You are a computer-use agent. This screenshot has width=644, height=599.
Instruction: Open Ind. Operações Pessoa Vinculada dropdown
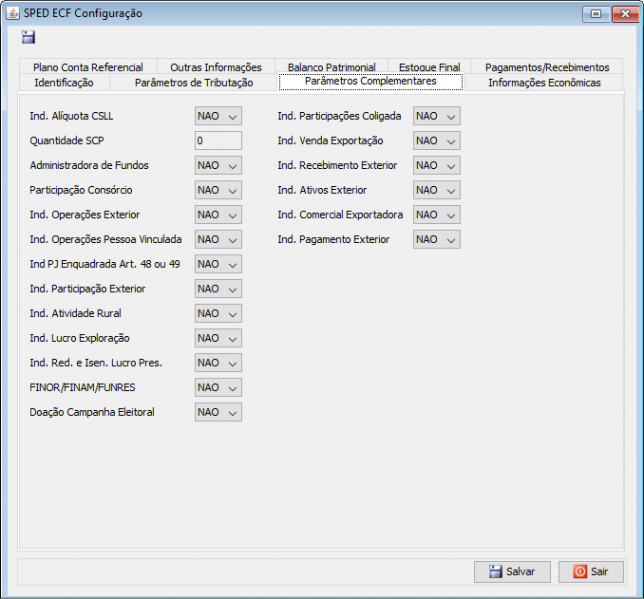point(218,239)
